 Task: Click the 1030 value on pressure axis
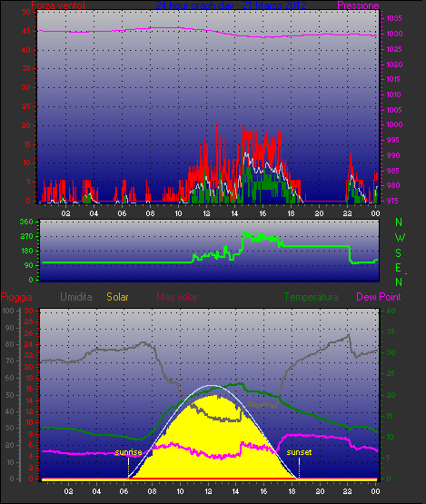click(x=394, y=34)
